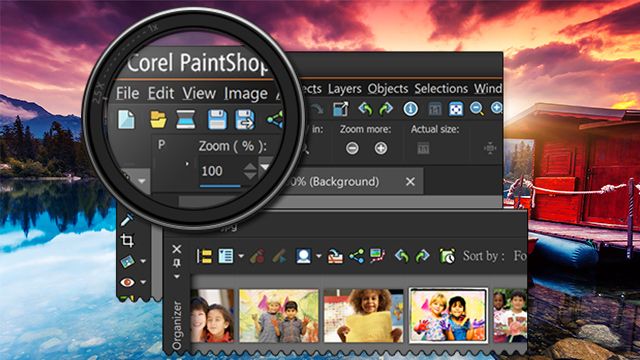Click the scanner import icon
Image resolution: width=640 pixels, height=360 pixels.
(x=186, y=120)
